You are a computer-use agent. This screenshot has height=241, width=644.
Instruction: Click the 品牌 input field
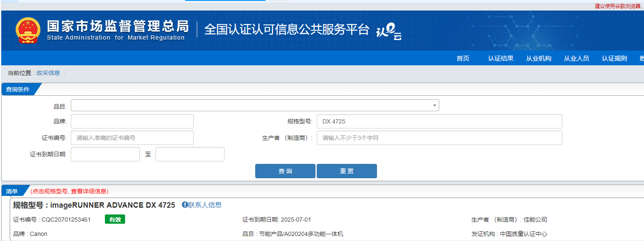coord(132,121)
